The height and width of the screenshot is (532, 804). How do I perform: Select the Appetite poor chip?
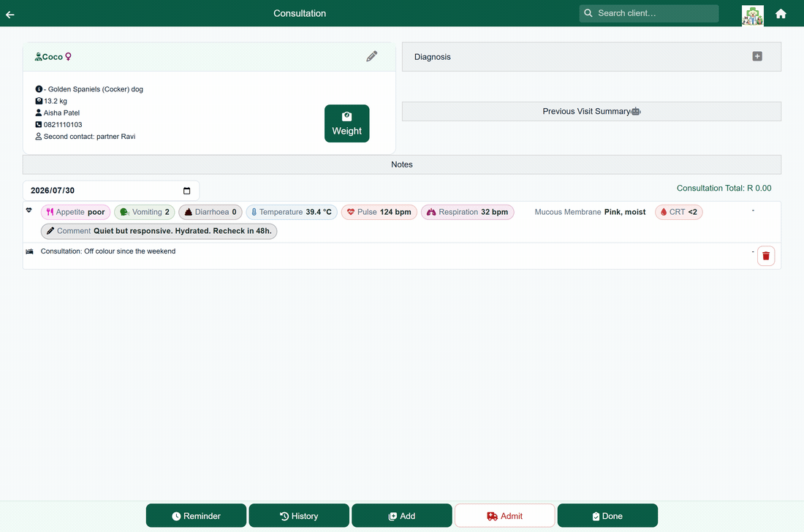75,212
